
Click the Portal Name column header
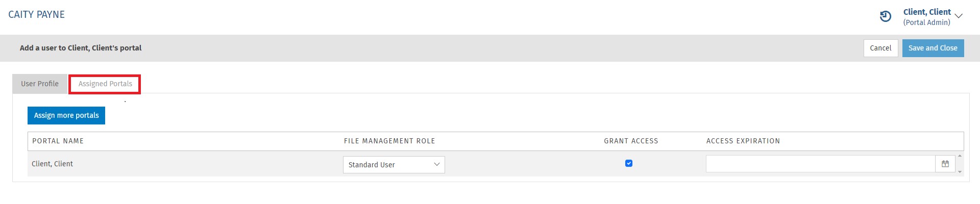click(x=58, y=141)
